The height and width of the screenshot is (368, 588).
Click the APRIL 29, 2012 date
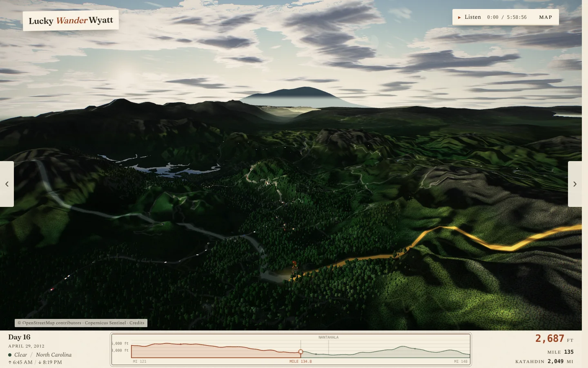coord(26,346)
